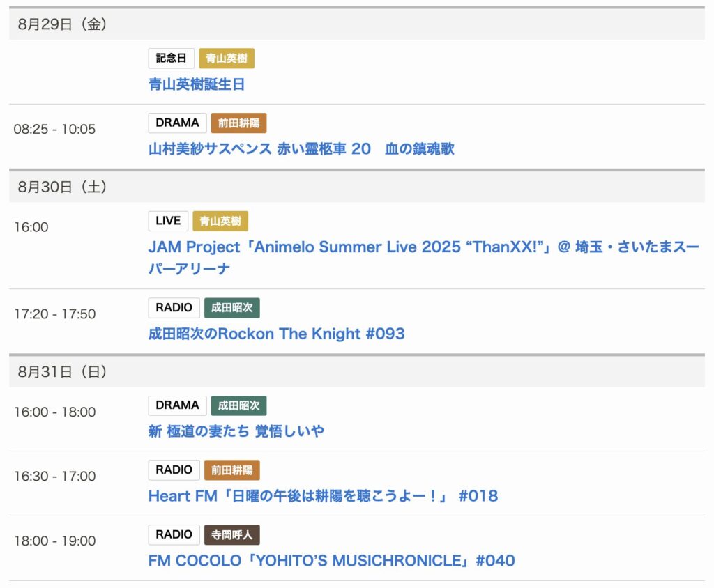Open the JAM Project Animelo Summer Live link

pyautogui.click(x=423, y=247)
